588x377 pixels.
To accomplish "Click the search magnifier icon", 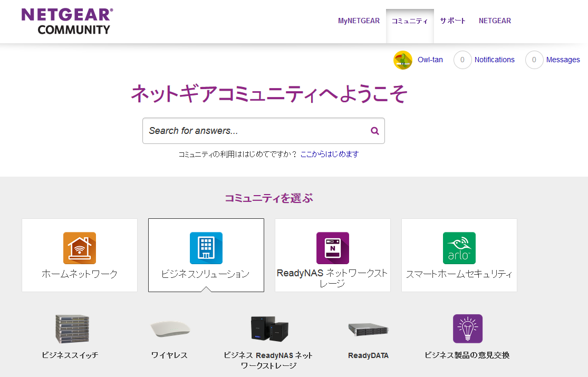I will pyautogui.click(x=374, y=131).
